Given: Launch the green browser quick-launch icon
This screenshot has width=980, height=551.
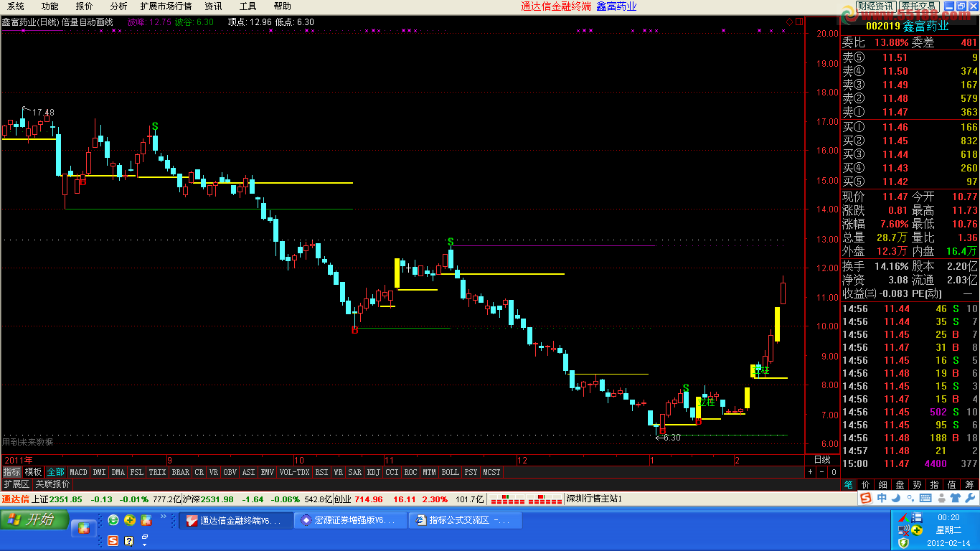Looking at the screenshot, I should (x=113, y=520).
